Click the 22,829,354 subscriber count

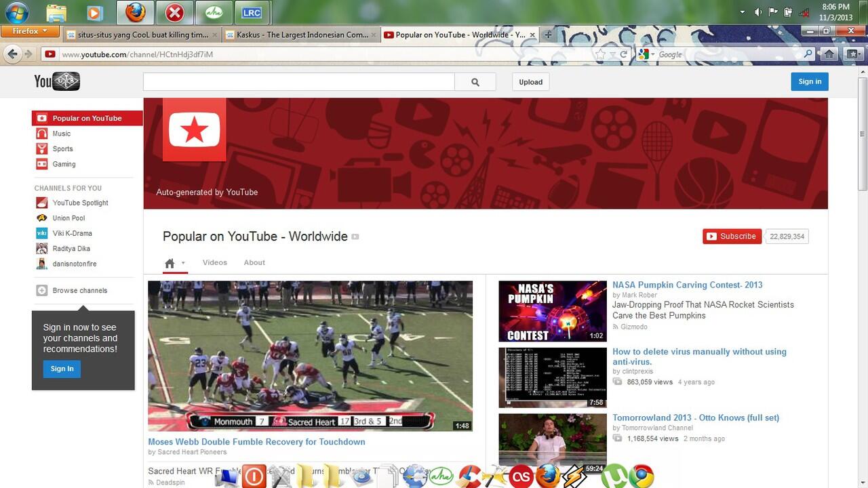[787, 237]
